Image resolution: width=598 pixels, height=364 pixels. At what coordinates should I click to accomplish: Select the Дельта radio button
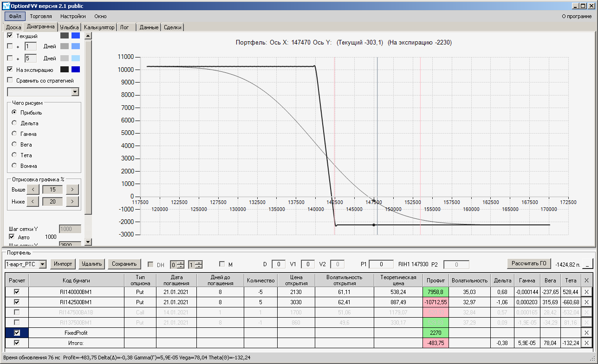14,123
